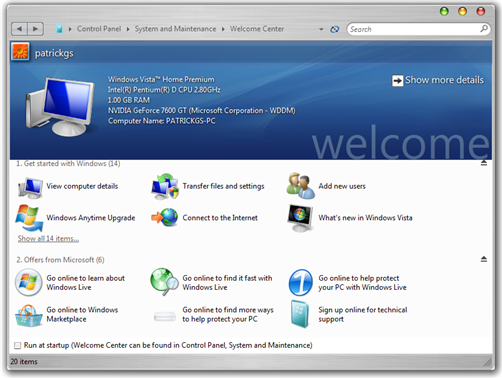Viewport: 502px width, 378px height.
Task: Click in the Search input field
Action: (x=413, y=29)
